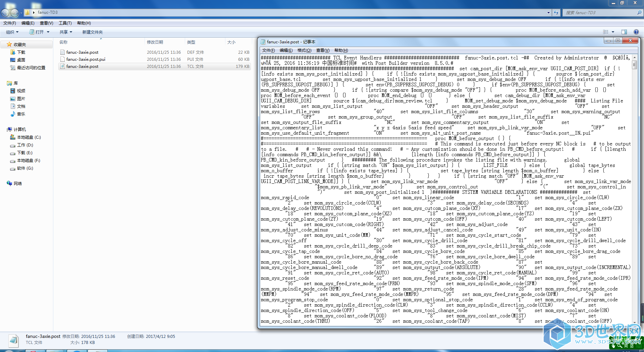
Task: Select Favorites (收藏夹) header
Action: click(20, 44)
